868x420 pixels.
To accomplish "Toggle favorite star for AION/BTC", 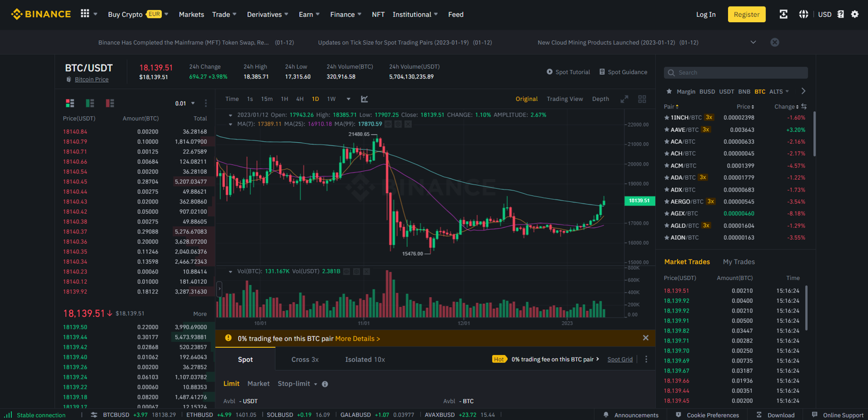I will click(667, 237).
